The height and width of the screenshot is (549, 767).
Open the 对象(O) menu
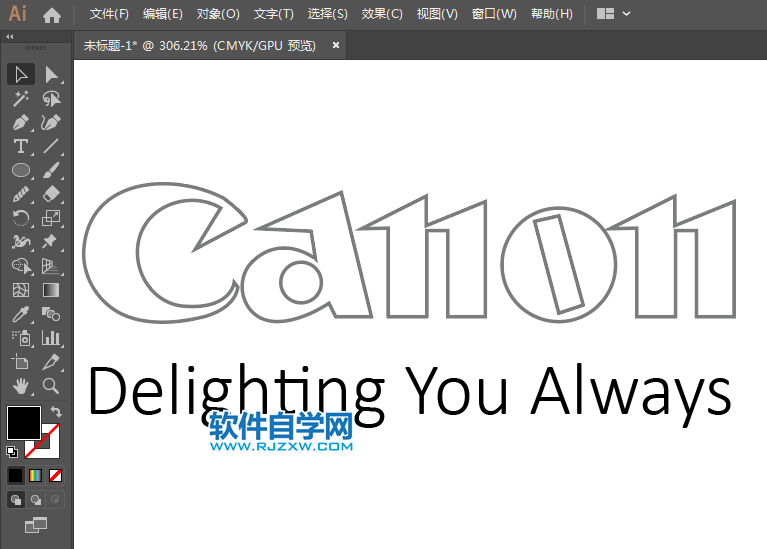tap(218, 14)
